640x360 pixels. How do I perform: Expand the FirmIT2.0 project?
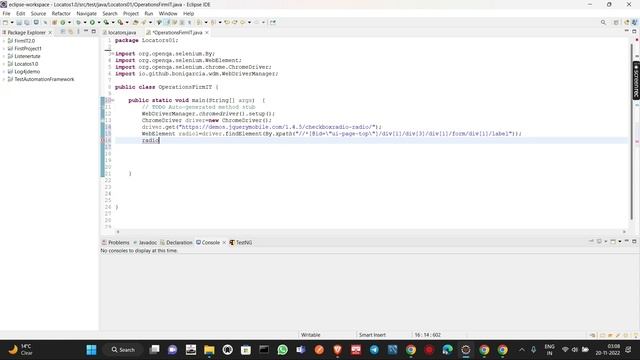tap(4, 41)
